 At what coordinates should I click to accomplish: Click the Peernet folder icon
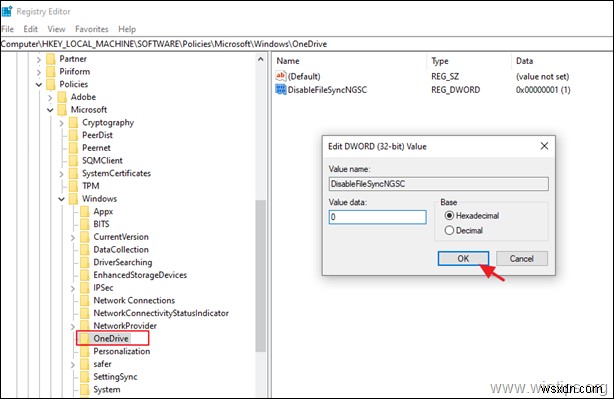click(x=74, y=148)
